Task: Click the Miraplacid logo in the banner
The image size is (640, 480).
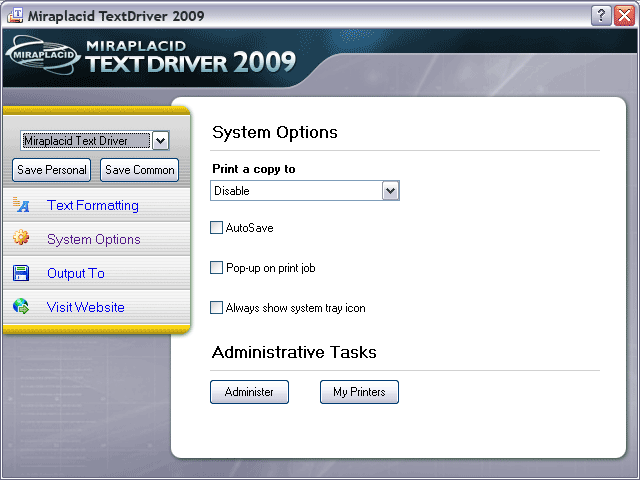Action: (x=42, y=55)
